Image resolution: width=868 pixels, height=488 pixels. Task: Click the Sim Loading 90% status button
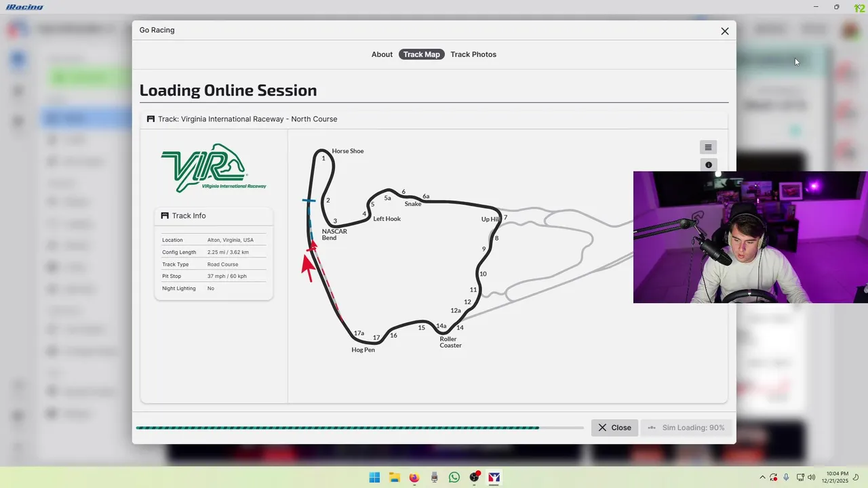pos(686,428)
